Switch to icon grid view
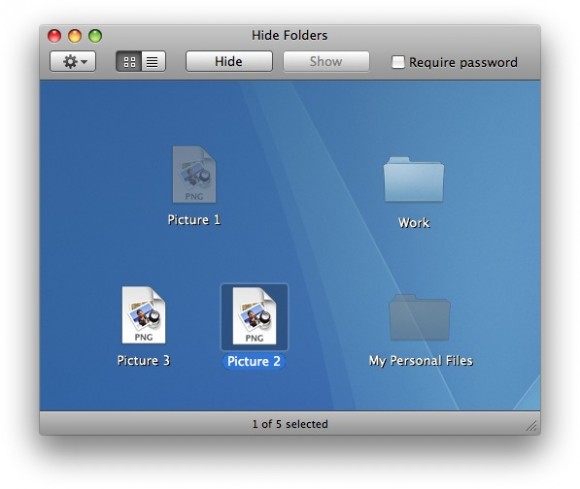580x489 pixels. [129, 61]
